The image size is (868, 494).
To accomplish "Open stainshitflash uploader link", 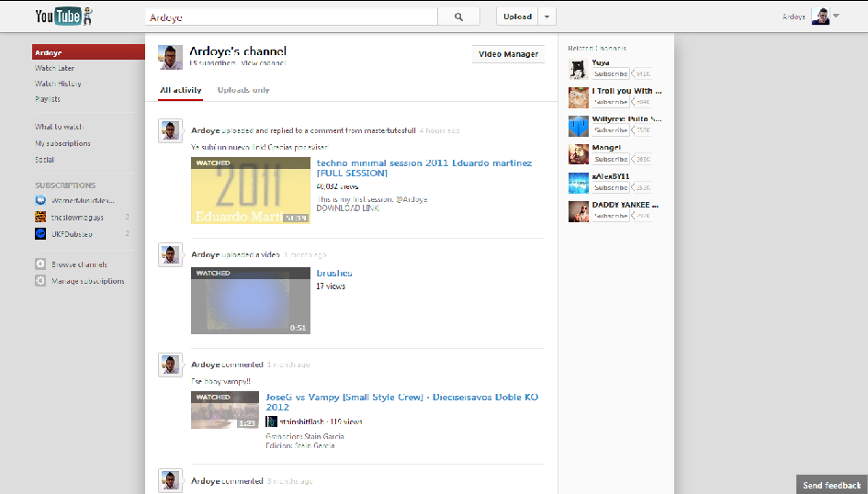I will tap(301, 421).
